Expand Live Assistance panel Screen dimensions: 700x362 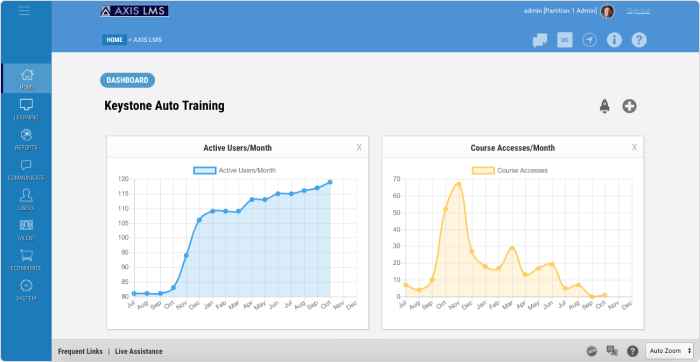coord(139,351)
